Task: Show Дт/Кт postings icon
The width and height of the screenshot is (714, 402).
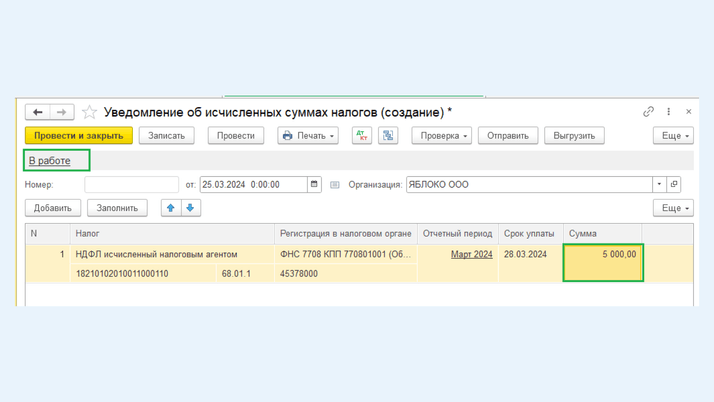Action: [x=362, y=136]
